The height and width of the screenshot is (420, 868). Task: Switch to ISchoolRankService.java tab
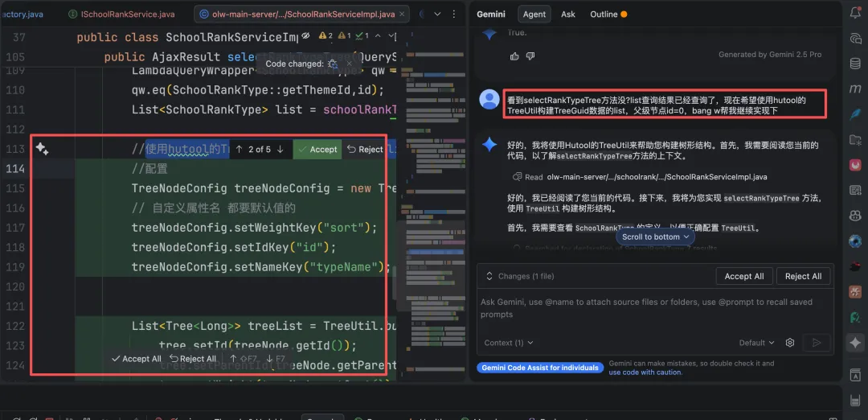(x=121, y=14)
